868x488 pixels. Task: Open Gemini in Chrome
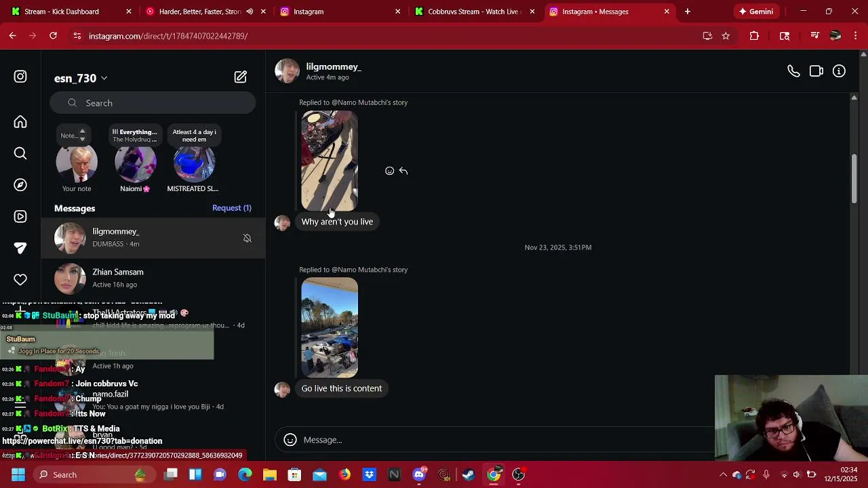tap(756, 12)
